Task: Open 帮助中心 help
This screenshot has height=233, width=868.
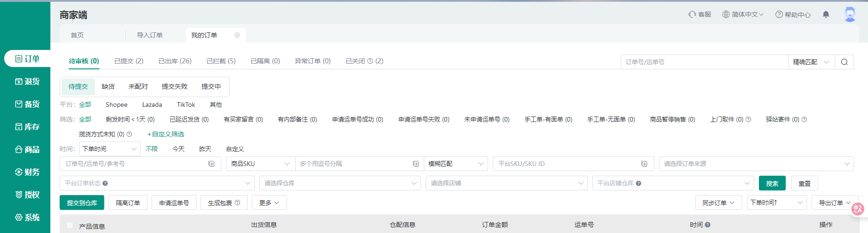Action: 793,14
